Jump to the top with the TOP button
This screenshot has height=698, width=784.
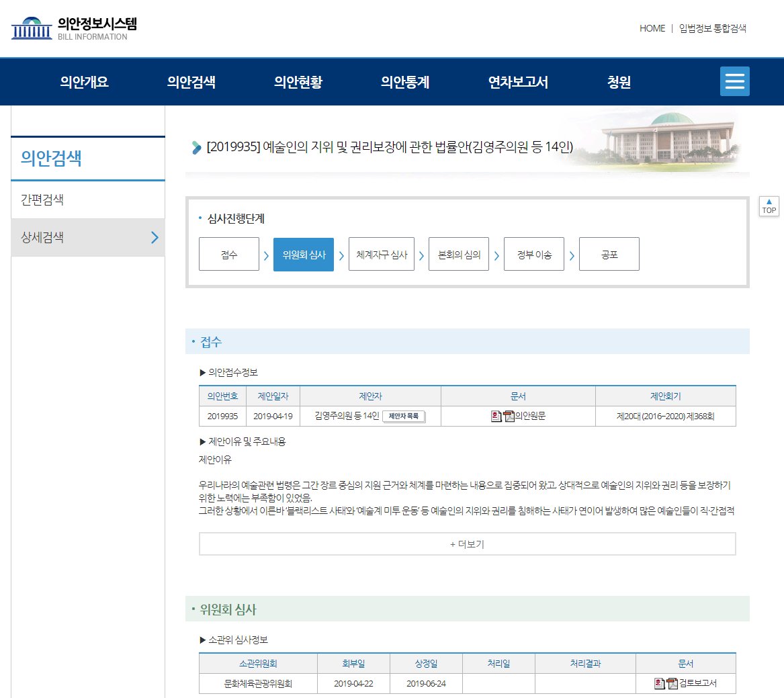(x=769, y=206)
